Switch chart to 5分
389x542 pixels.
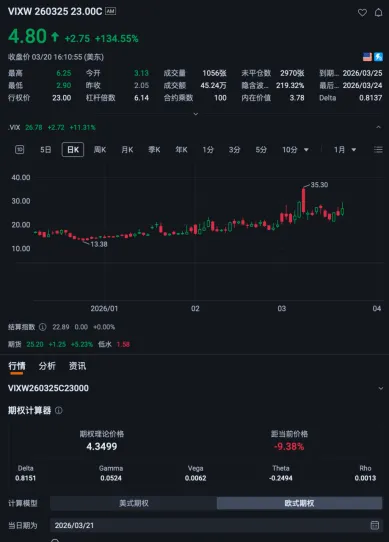261,150
